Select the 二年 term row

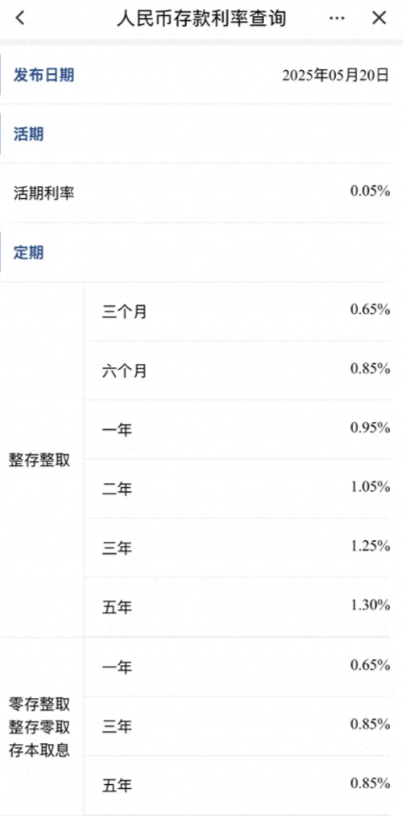click(x=237, y=489)
